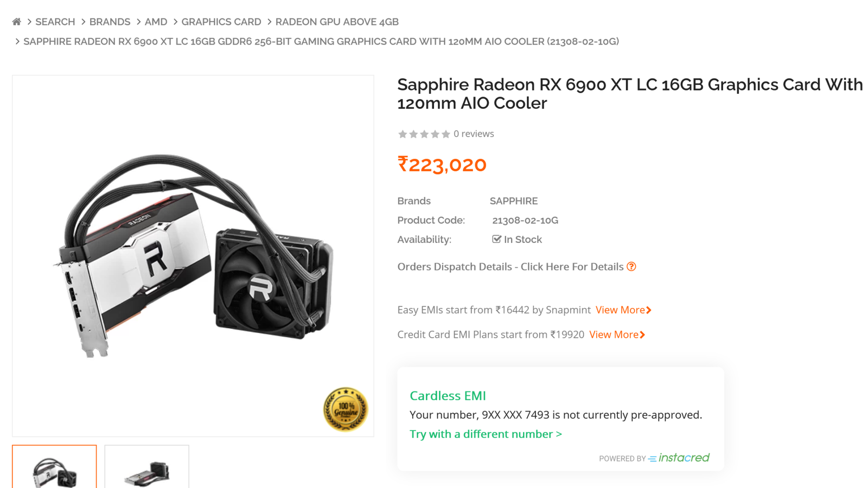Try with a different number link
This screenshot has width=868, height=488.
coord(486,434)
